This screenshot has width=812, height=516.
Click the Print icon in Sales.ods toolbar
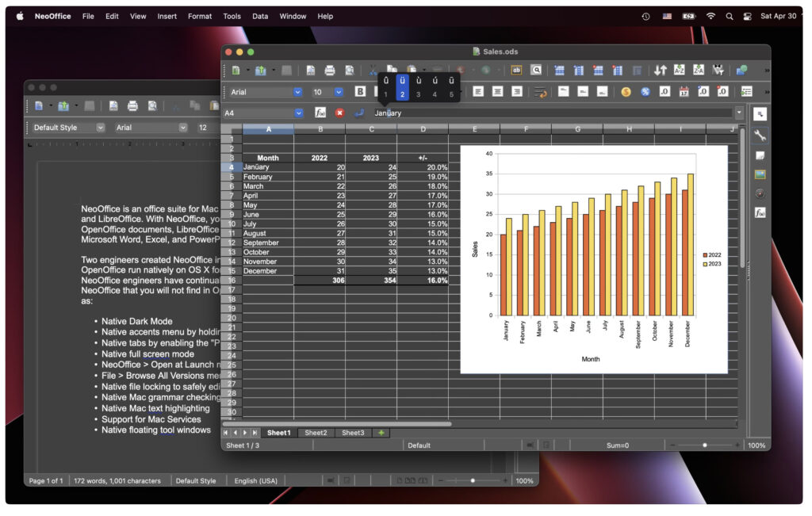[x=330, y=71]
